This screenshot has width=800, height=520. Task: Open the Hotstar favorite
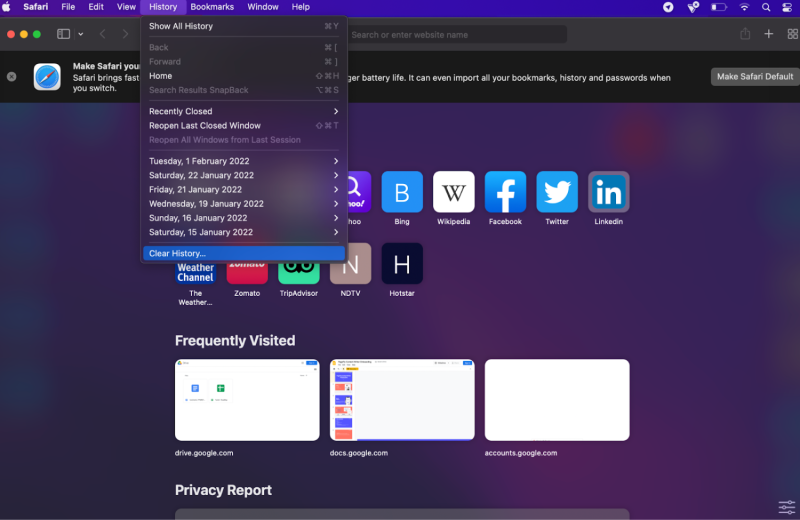[402, 263]
